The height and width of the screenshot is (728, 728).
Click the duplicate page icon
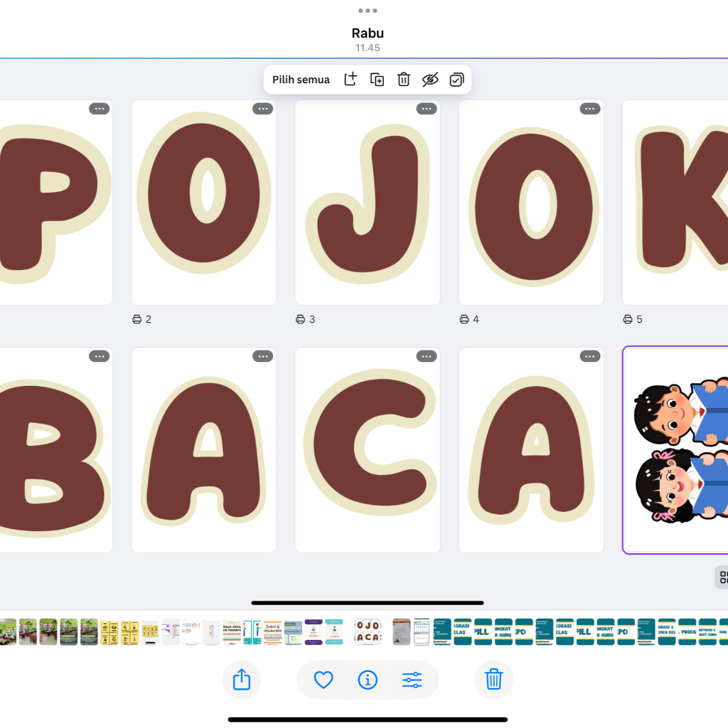click(x=378, y=80)
